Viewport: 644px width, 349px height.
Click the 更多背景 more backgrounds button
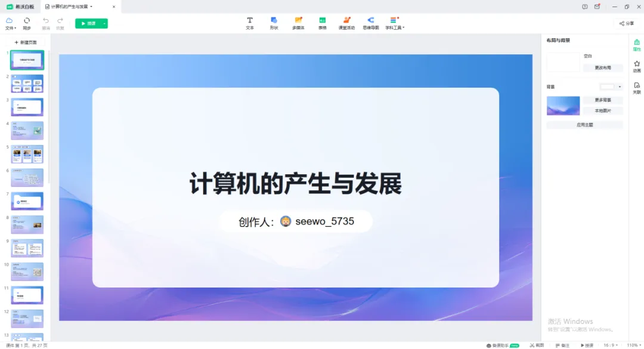(603, 100)
